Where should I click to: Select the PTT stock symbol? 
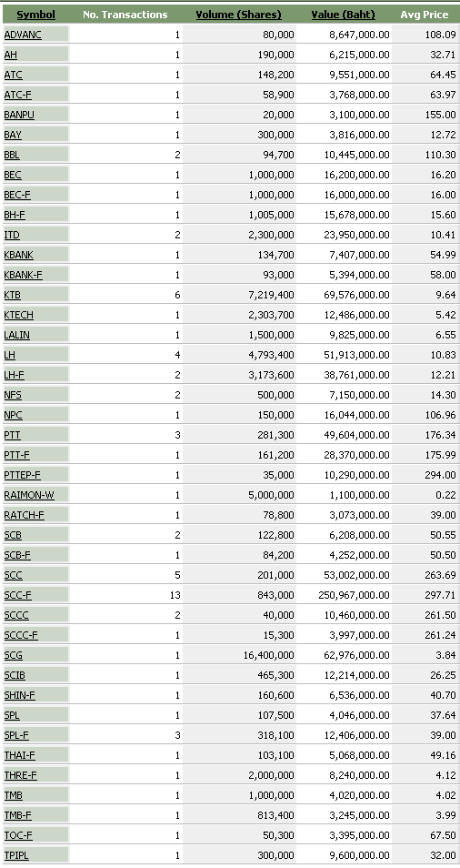coord(12,435)
